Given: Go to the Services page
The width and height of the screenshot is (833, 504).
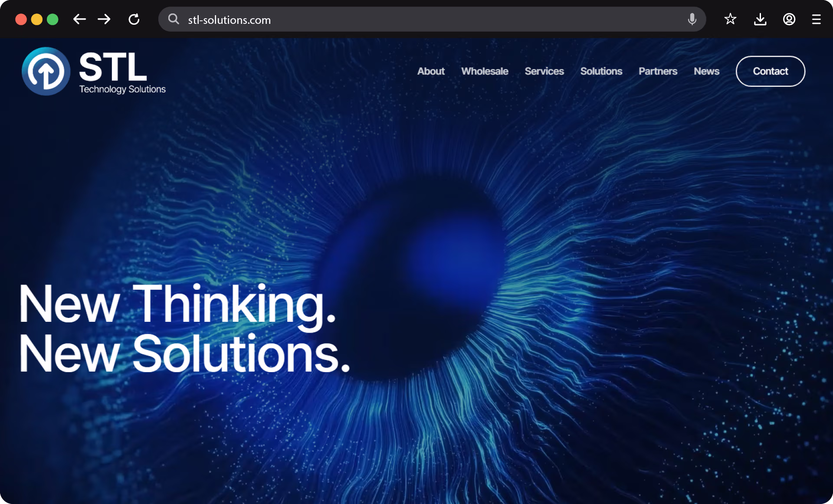Looking at the screenshot, I should coord(544,71).
